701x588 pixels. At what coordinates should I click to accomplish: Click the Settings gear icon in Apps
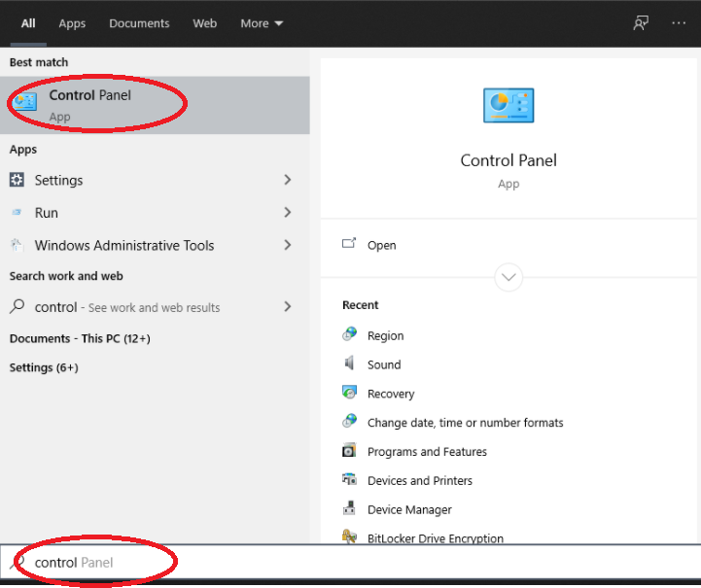pyautogui.click(x=17, y=180)
